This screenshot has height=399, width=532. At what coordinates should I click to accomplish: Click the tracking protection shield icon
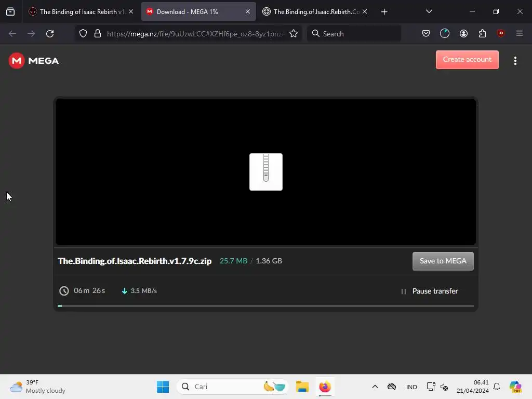[x=83, y=34]
